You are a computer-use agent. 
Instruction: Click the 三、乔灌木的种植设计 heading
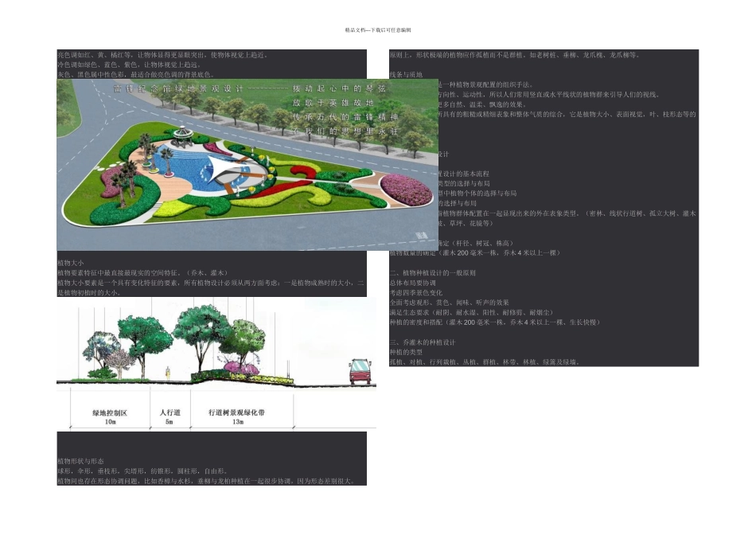coord(423,342)
